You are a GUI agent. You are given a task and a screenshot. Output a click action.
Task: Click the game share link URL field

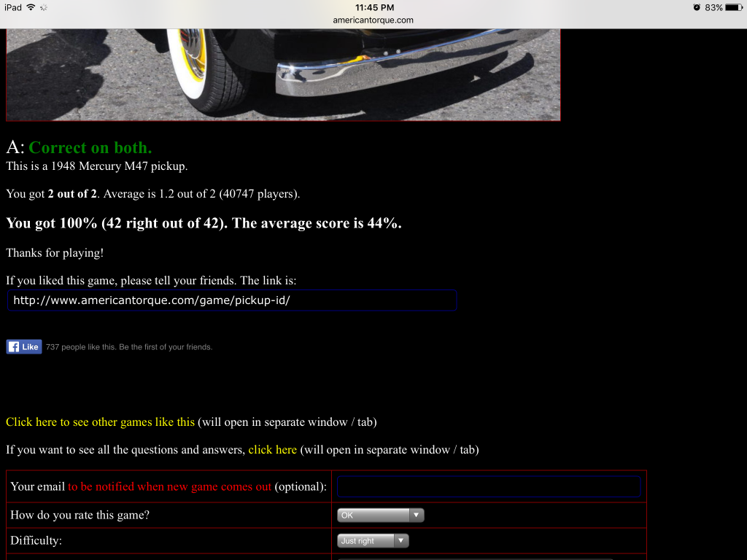tap(232, 300)
